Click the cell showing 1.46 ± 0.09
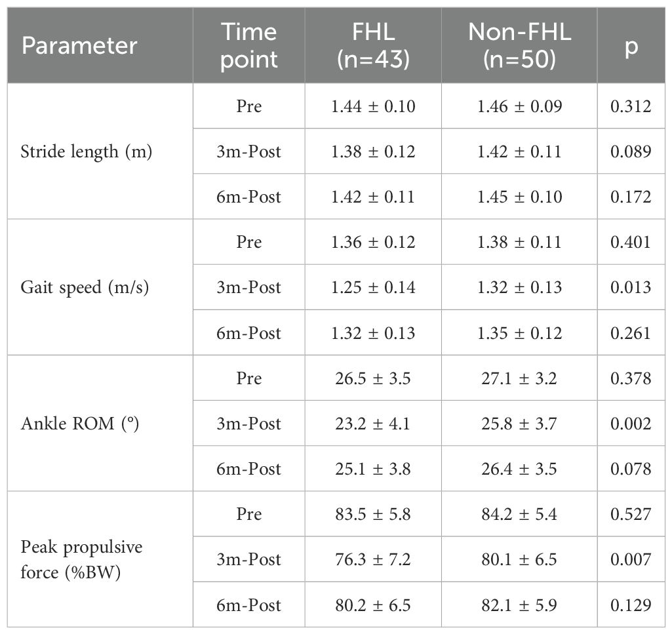Image resolution: width=672 pixels, height=634 pixels. [519, 106]
